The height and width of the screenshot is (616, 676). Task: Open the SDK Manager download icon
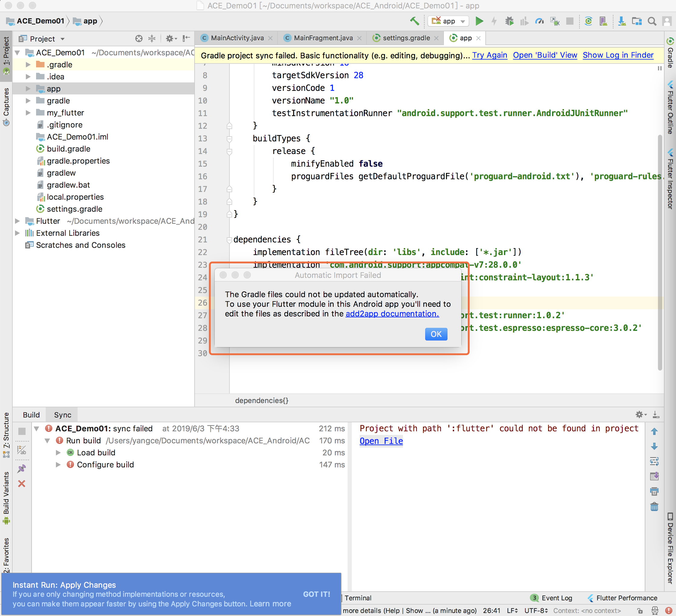point(621,21)
